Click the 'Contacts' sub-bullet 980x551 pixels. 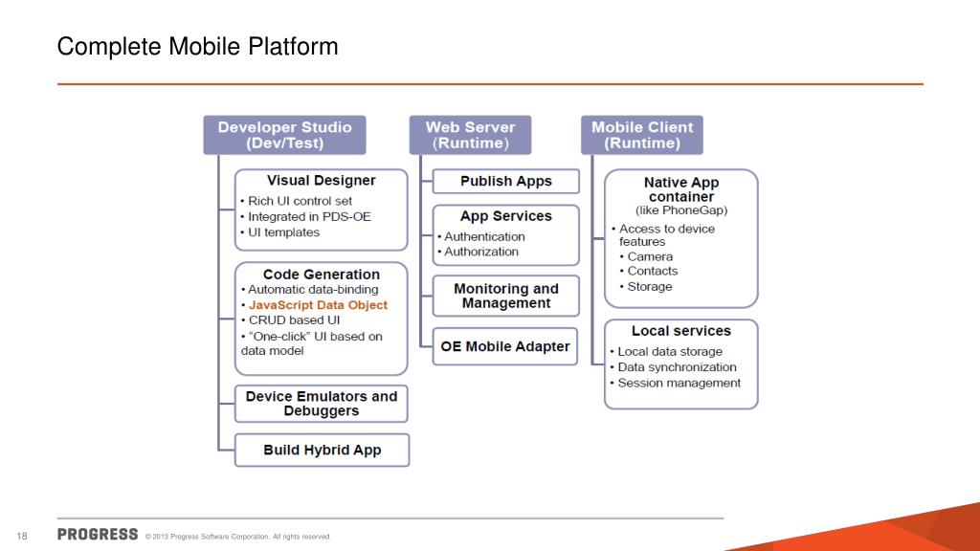649,271
